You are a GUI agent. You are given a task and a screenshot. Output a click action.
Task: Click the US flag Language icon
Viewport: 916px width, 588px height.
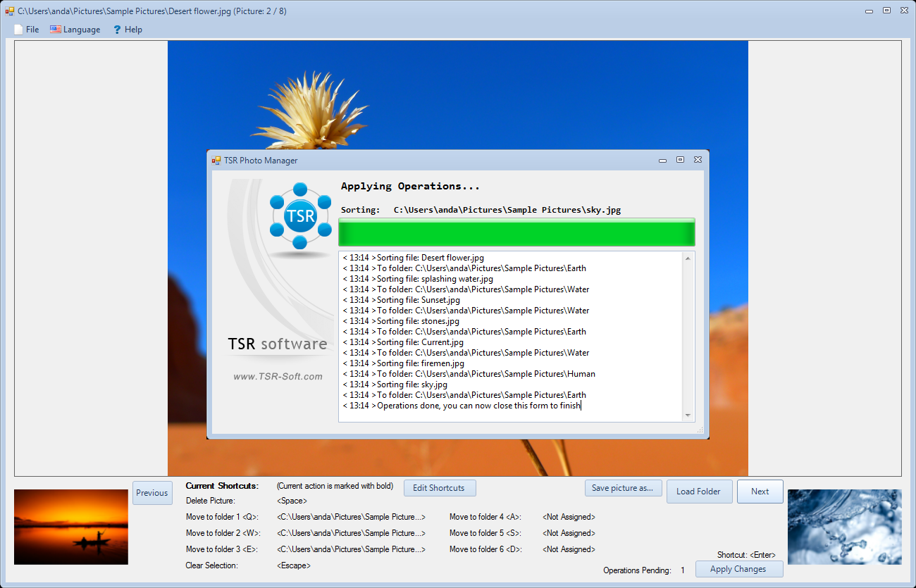tap(55, 30)
